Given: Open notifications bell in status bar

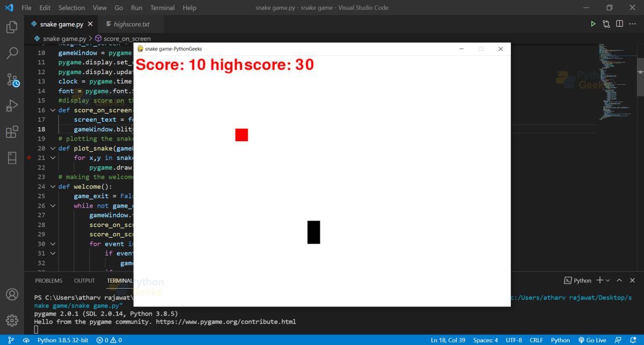Looking at the screenshot, I should point(634,340).
